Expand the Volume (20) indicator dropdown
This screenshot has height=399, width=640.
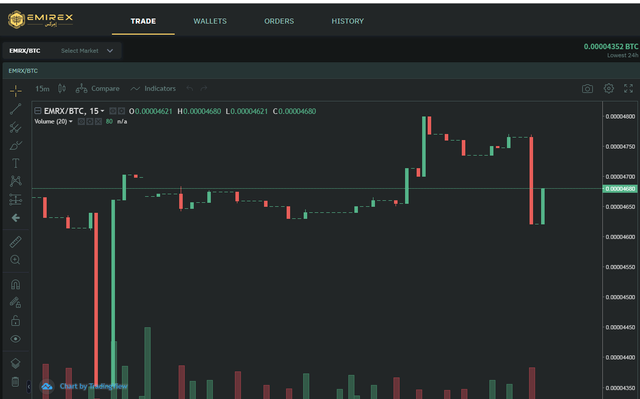click(71, 122)
